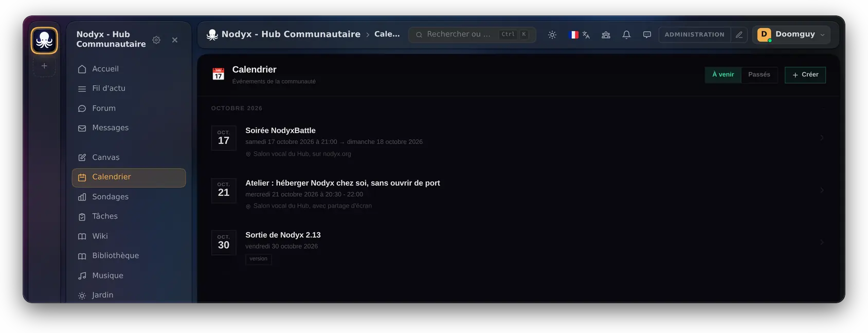Image resolution: width=868 pixels, height=333 pixels.
Task: Open members people icon
Action: [x=606, y=35]
